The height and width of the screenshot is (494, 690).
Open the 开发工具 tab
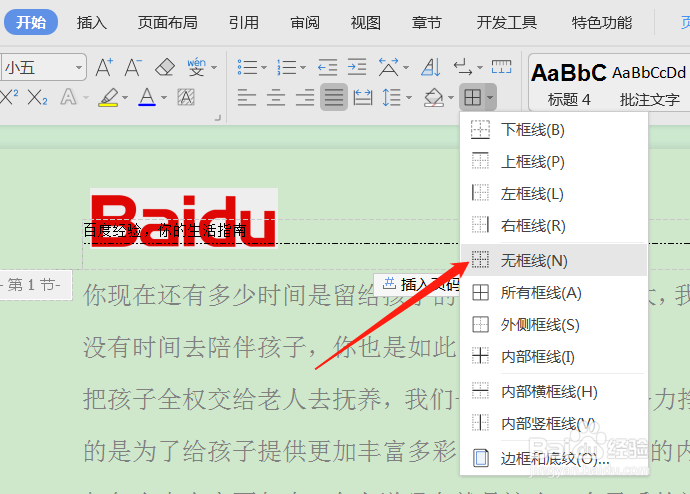click(507, 22)
